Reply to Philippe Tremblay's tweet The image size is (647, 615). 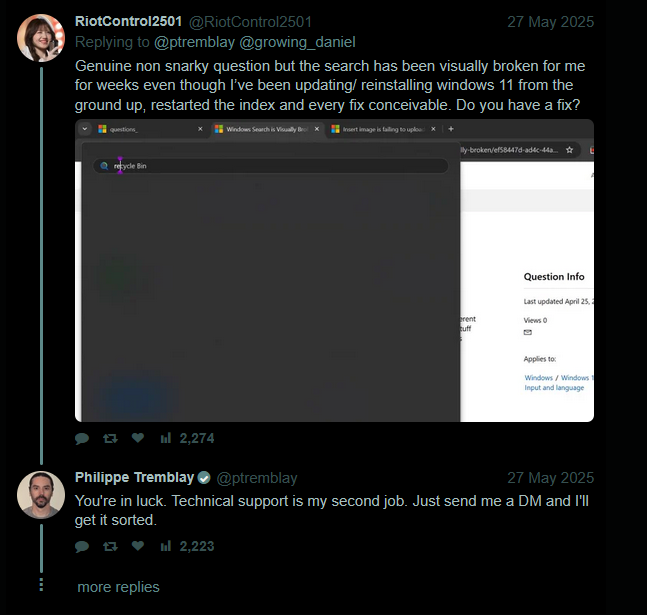pos(82,546)
